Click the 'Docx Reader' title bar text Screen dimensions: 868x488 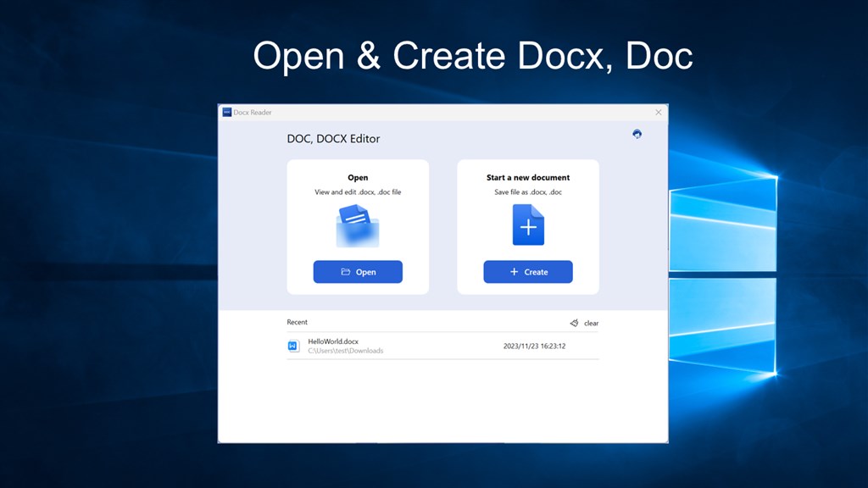coord(253,113)
